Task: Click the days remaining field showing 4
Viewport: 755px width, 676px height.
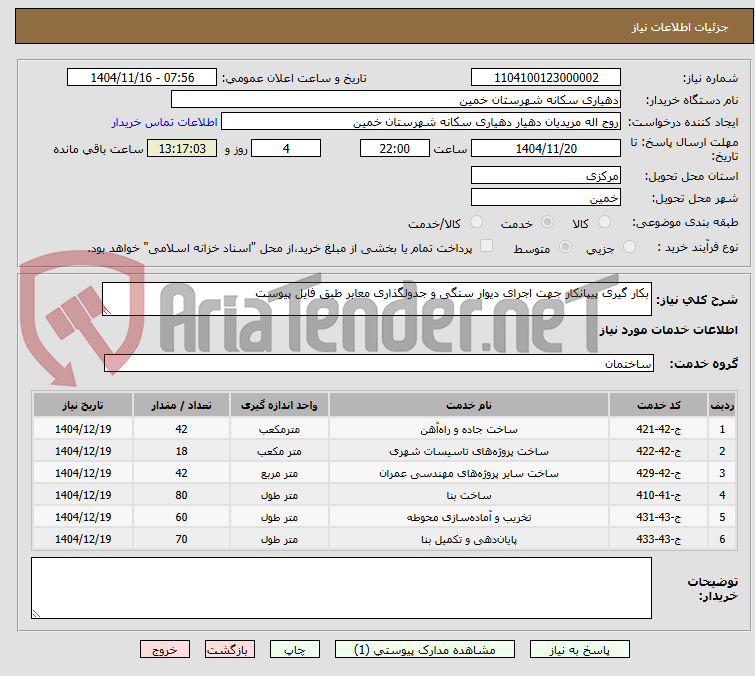Action: 286,148
